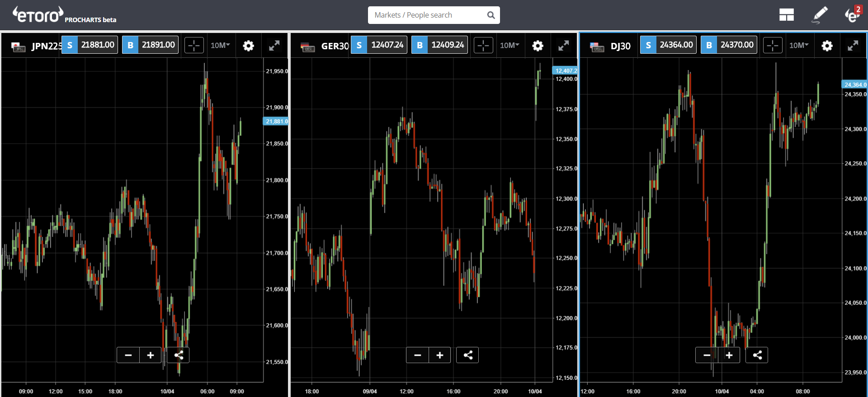Click the GER30 current price label 12,407.2
The image size is (868, 397).
click(565, 70)
